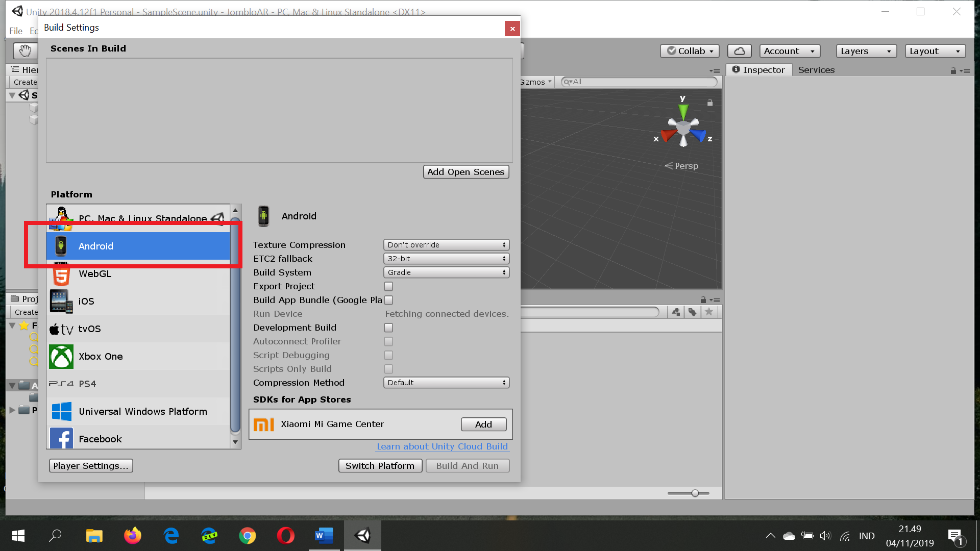Enable the Export Project checkbox

388,287
